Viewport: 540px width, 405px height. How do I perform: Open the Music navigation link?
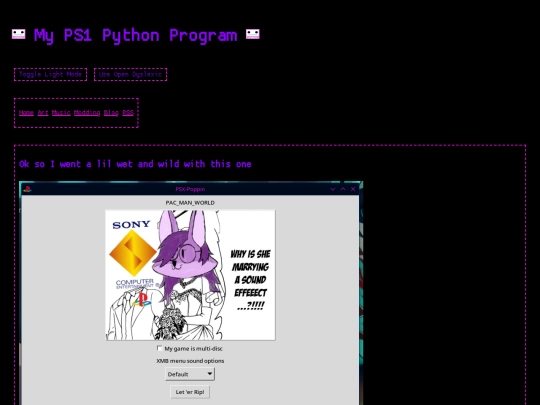tap(61, 113)
